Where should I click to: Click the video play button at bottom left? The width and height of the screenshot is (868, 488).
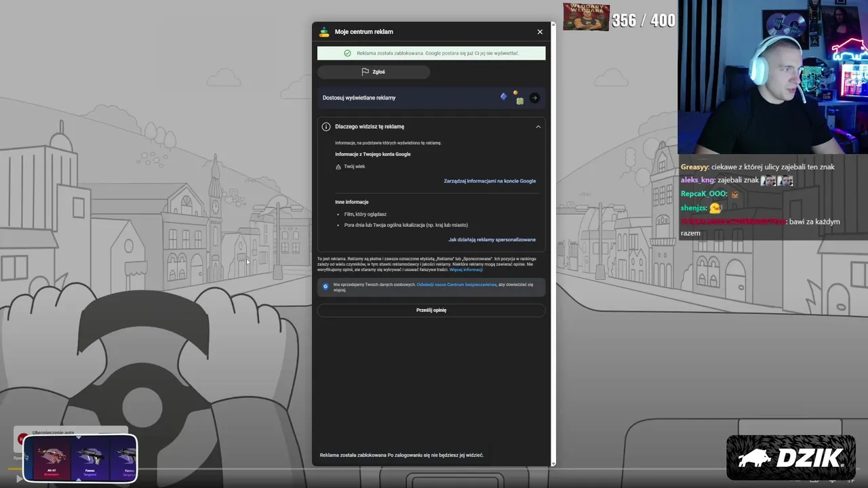[x=20, y=479]
